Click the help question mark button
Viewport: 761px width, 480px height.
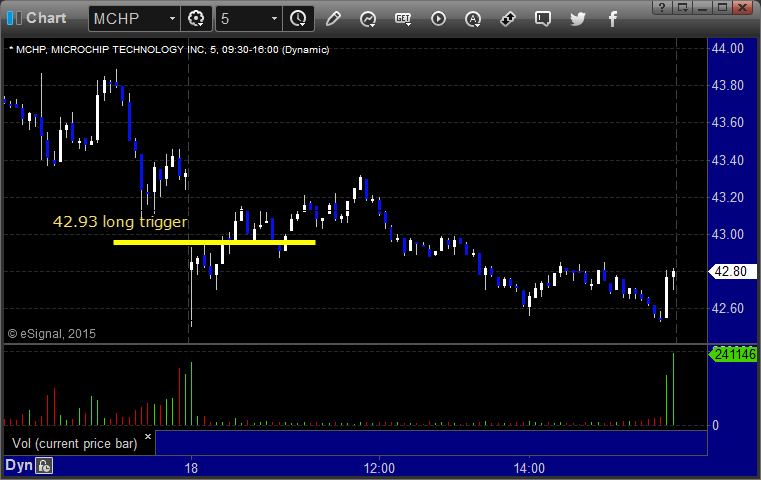tap(662, 7)
